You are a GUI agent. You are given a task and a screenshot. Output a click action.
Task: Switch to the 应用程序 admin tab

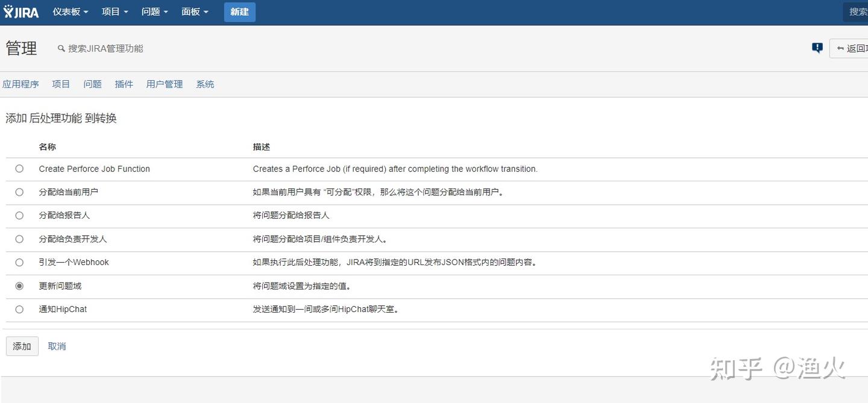(x=20, y=84)
